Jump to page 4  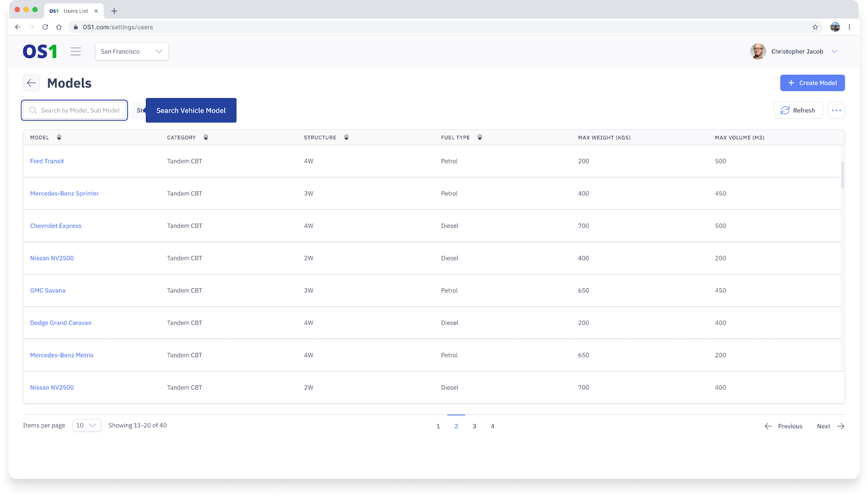[493, 427]
